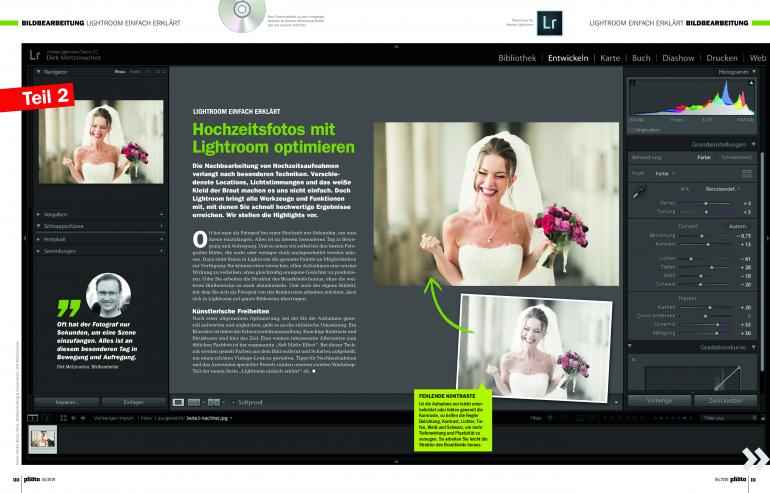Hide the top module bar arrow
770x493 pixels.
[396, 46]
